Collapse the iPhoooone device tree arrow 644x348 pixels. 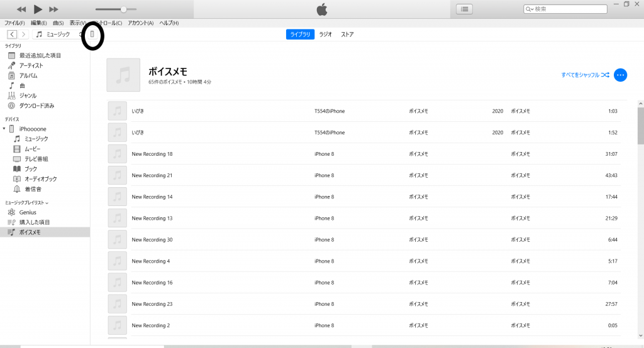4,129
